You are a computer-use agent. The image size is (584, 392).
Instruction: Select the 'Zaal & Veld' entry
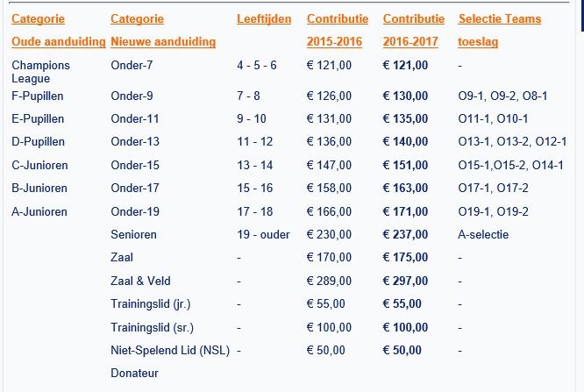point(141,281)
